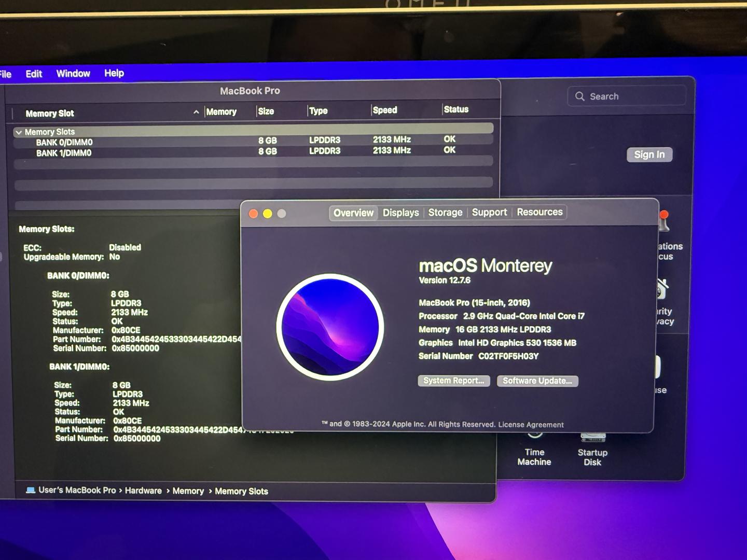Switch to the Storage tab
This screenshot has width=747, height=560.
[x=445, y=213]
